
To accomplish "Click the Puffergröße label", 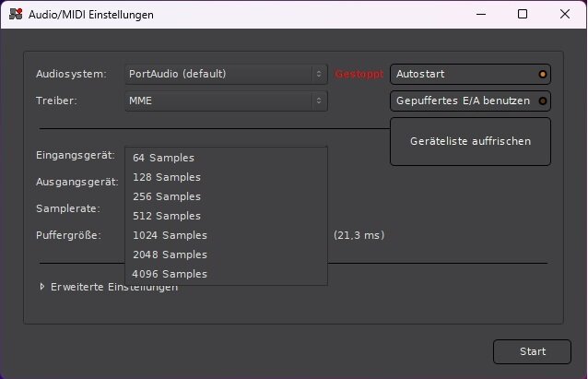I will coord(68,235).
